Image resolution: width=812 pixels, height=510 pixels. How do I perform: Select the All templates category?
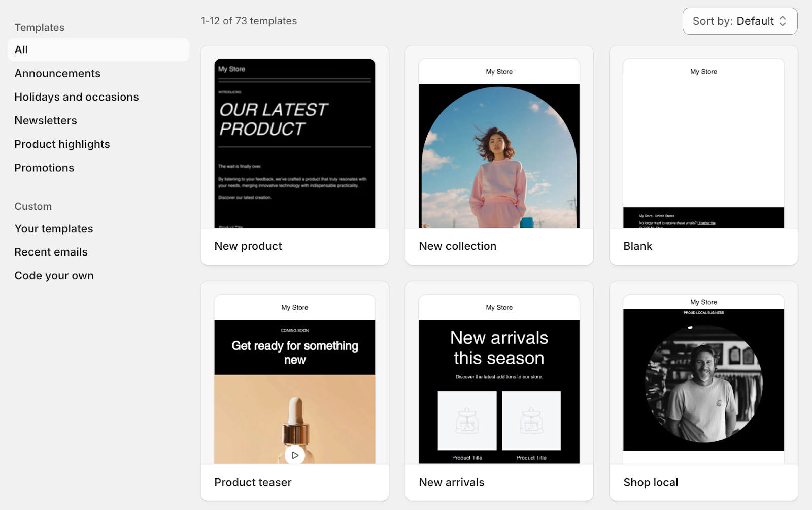click(98, 50)
